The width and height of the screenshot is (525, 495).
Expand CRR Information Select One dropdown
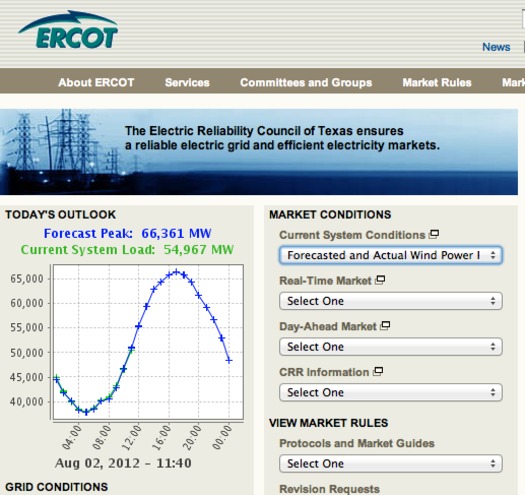pyautogui.click(x=391, y=392)
